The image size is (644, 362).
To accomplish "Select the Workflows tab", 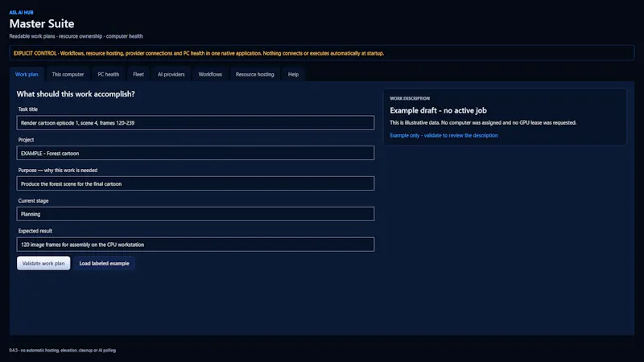I will click(210, 74).
